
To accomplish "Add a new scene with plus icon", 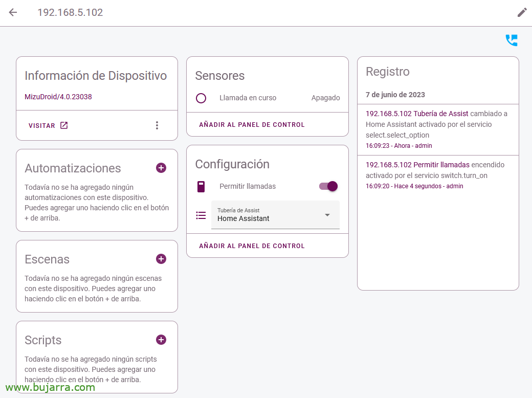I will 161,259.
